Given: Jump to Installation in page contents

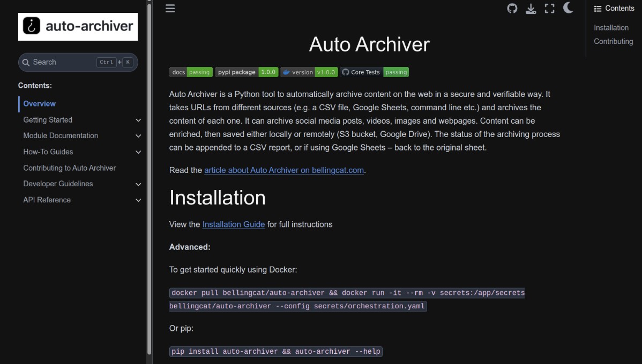Looking at the screenshot, I should tap(611, 28).
